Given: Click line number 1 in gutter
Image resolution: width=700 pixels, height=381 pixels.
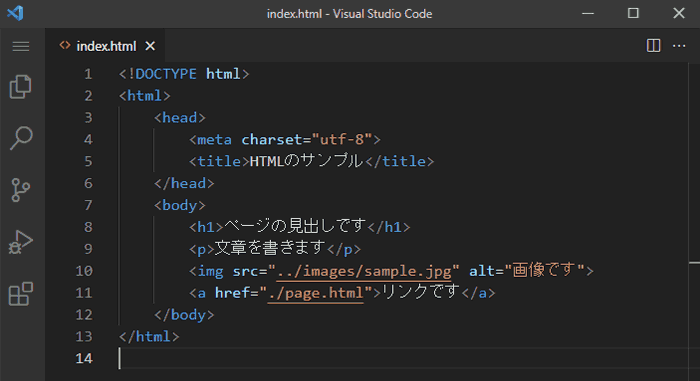Looking at the screenshot, I should tap(88, 74).
